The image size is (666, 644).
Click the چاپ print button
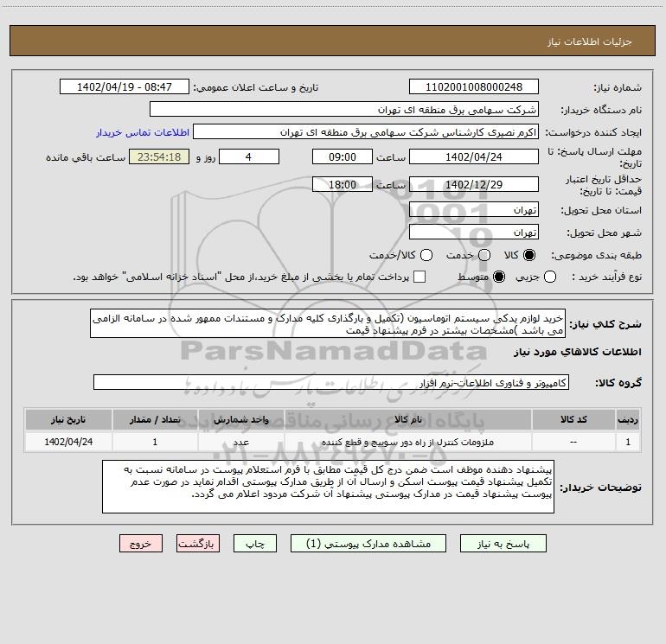(255, 544)
